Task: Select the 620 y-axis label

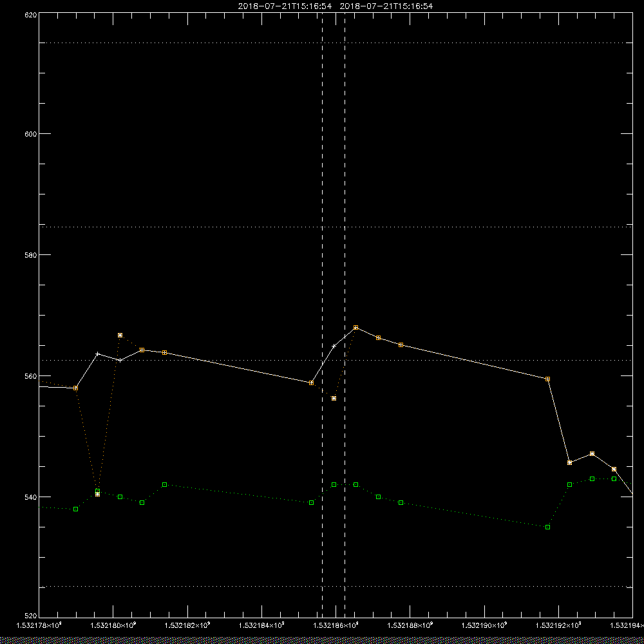Action: coord(31,15)
